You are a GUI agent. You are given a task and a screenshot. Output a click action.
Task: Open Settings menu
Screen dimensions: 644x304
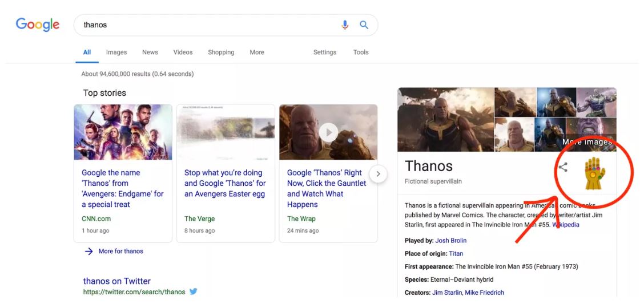click(x=325, y=52)
